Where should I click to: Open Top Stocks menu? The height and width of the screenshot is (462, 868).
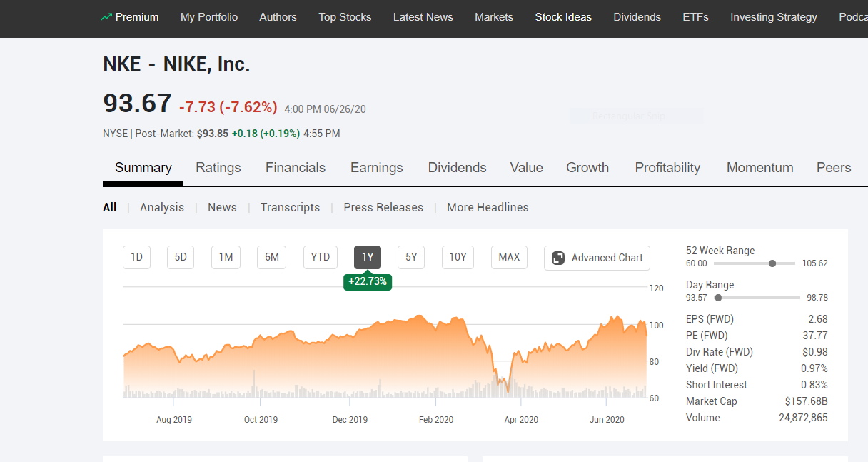point(345,17)
